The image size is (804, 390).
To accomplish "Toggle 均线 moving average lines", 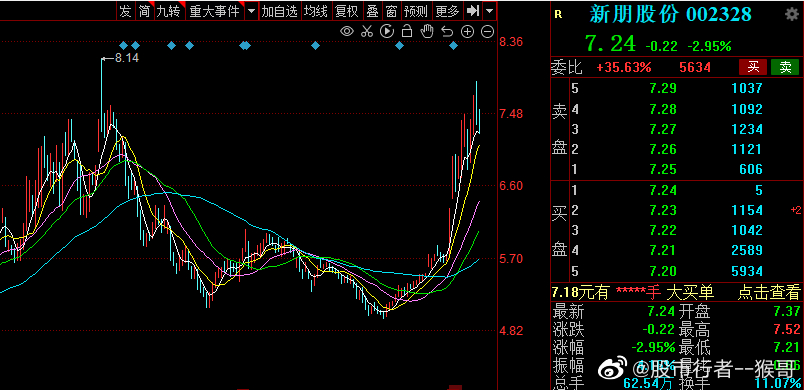I will point(315,11).
